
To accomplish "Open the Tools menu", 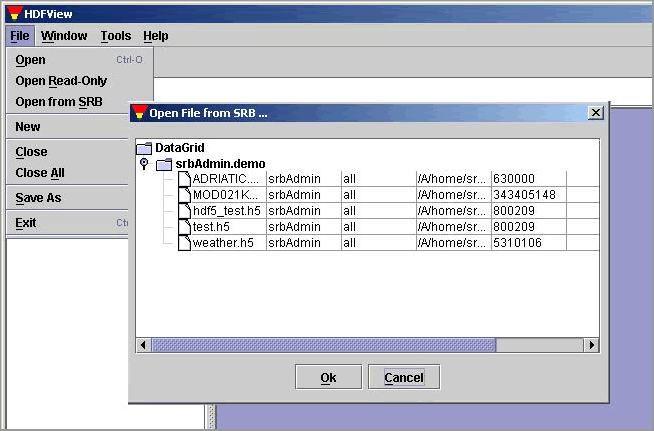I will (x=116, y=36).
